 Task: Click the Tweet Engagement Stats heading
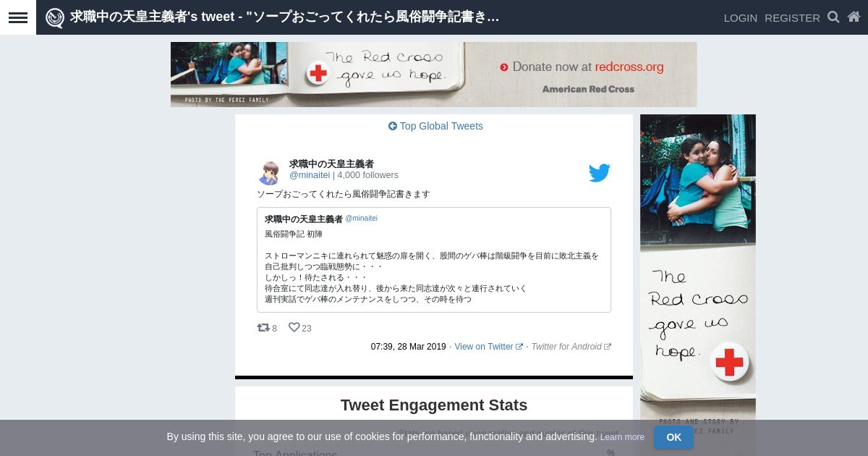pyautogui.click(x=434, y=405)
